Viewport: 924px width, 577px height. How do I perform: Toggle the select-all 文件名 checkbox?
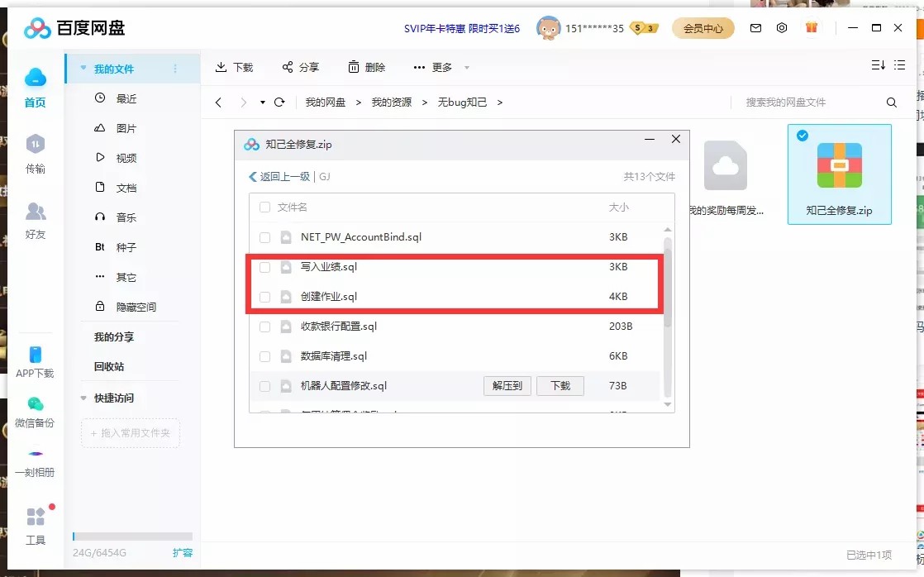(x=264, y=207)
